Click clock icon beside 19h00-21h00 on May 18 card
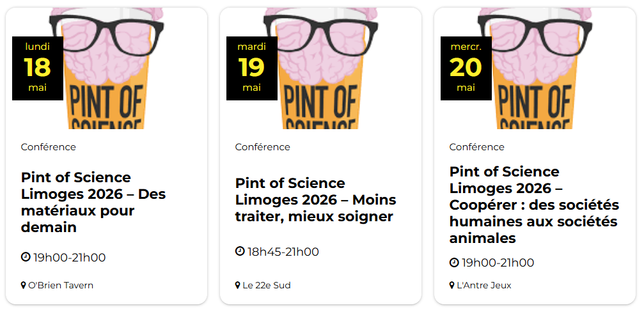The width and height of the screenshot is (644, 312). coord(26,257)
